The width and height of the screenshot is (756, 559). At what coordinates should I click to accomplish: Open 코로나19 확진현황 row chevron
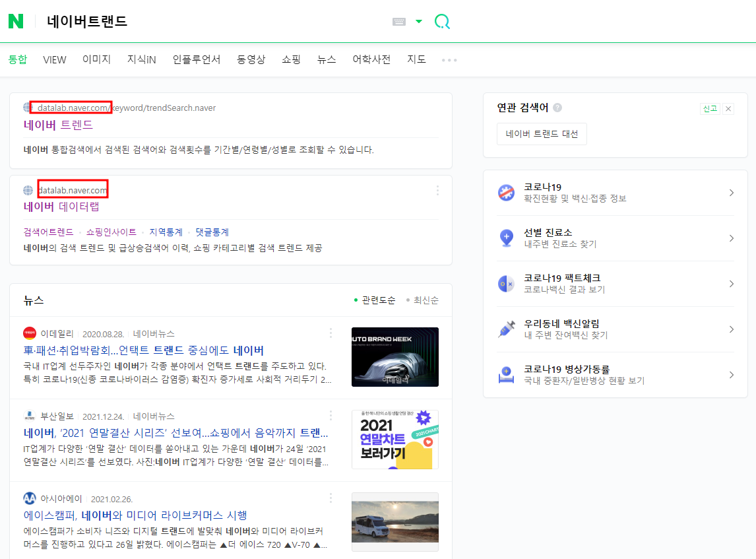732,193
